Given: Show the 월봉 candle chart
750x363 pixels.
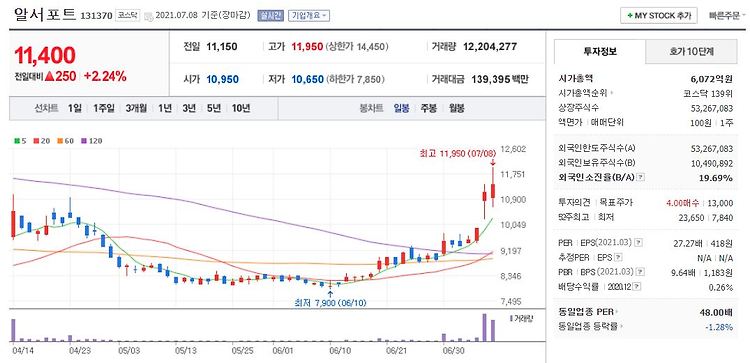Looking at the screenshot, I should [457, 108].
